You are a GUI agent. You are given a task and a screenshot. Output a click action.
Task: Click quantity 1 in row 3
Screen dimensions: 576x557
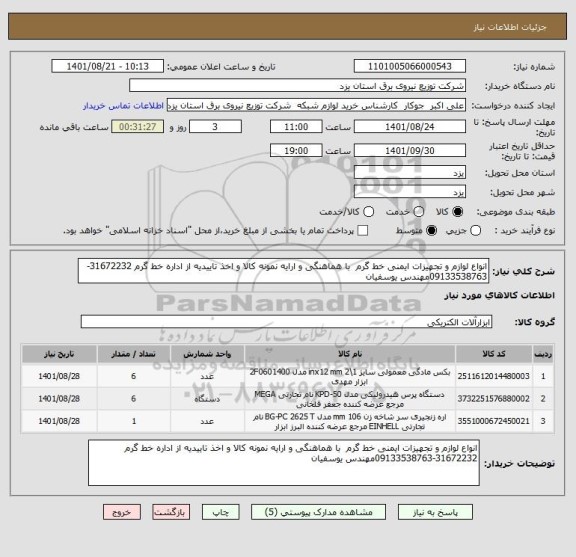click(x=134, y=421)
